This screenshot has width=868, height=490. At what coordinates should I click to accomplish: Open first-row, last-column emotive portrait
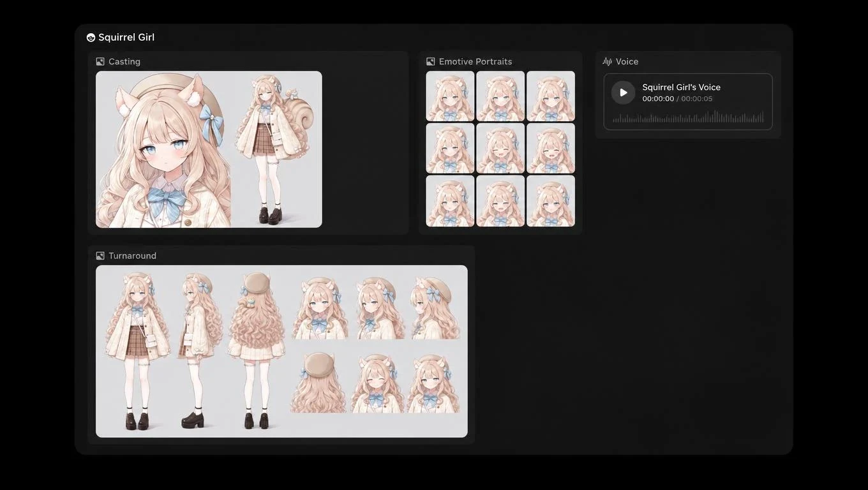click(551, 96)
